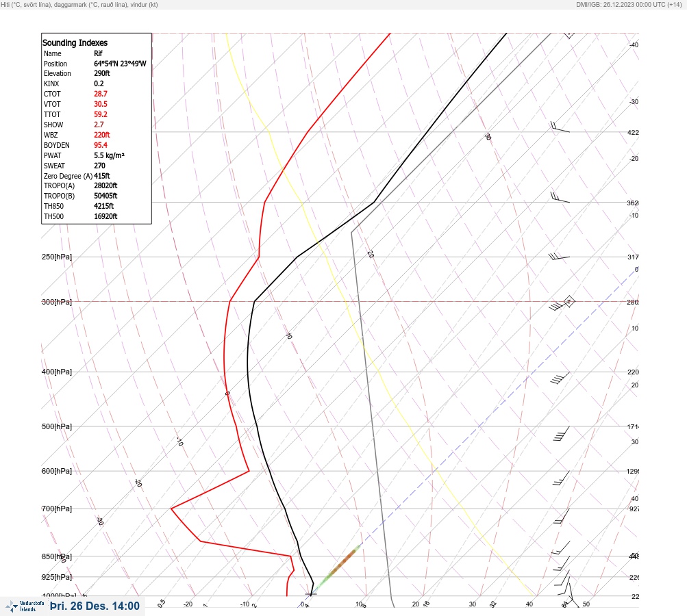Click TH500 value '16920ft'

coord(105,216)
